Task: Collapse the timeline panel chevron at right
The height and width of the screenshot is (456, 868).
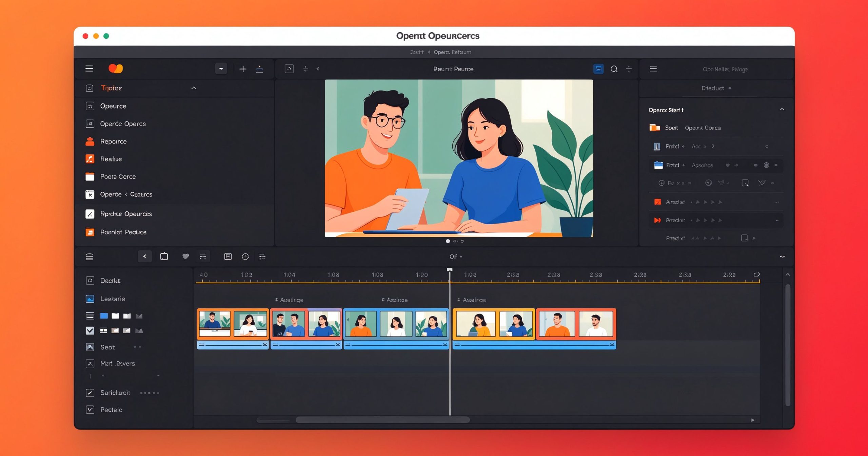Action: coord(782,256)
